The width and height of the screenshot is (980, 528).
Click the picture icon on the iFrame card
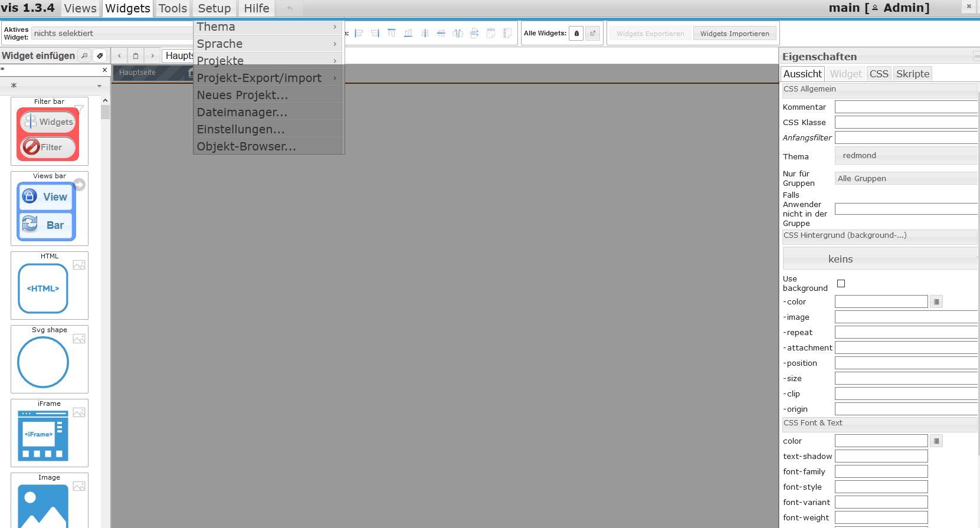[79, 413]
